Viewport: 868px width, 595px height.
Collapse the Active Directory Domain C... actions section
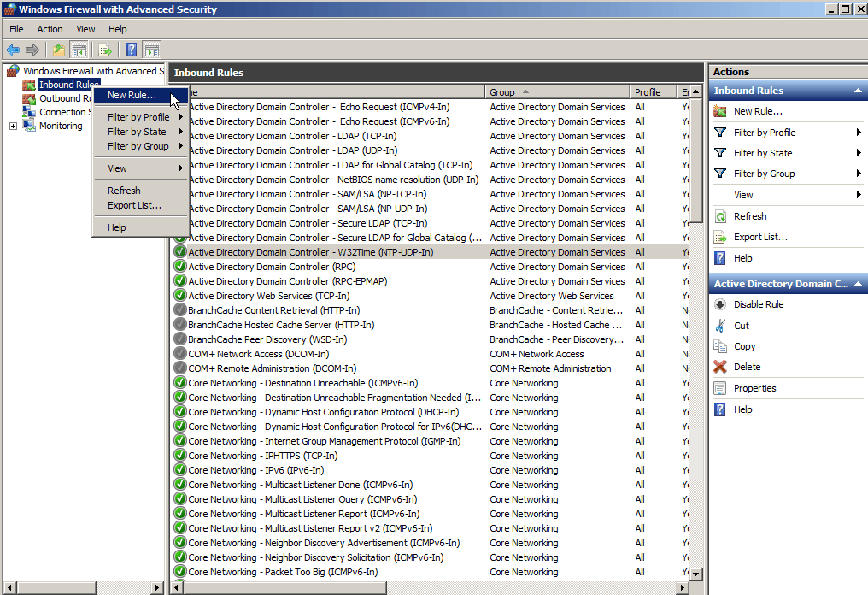[x=858, y=284]
